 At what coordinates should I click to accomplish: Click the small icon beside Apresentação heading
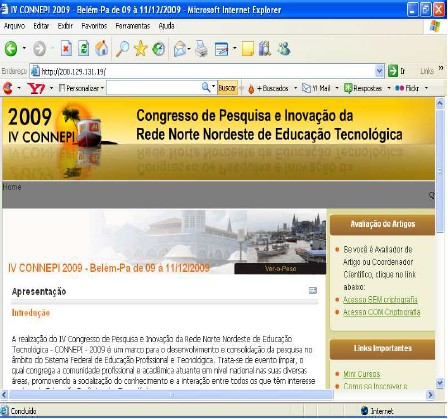313,290
